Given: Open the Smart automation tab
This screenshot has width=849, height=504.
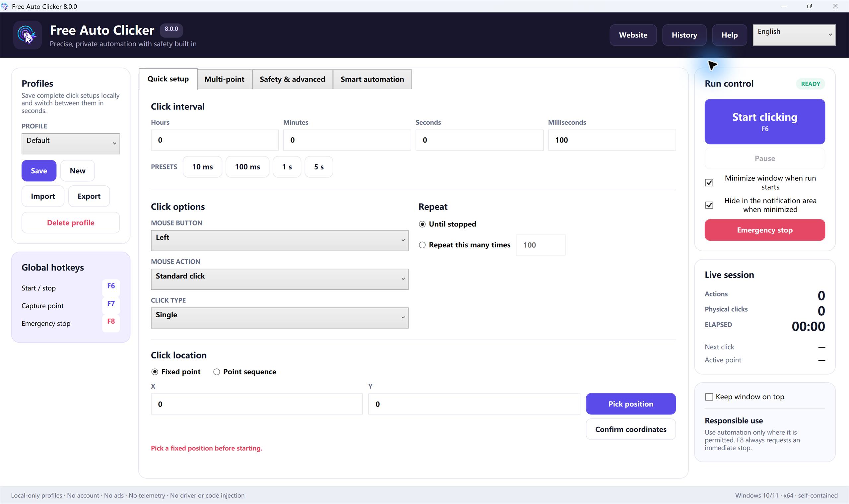Looking at the screenshot, I should pos(372,80).
